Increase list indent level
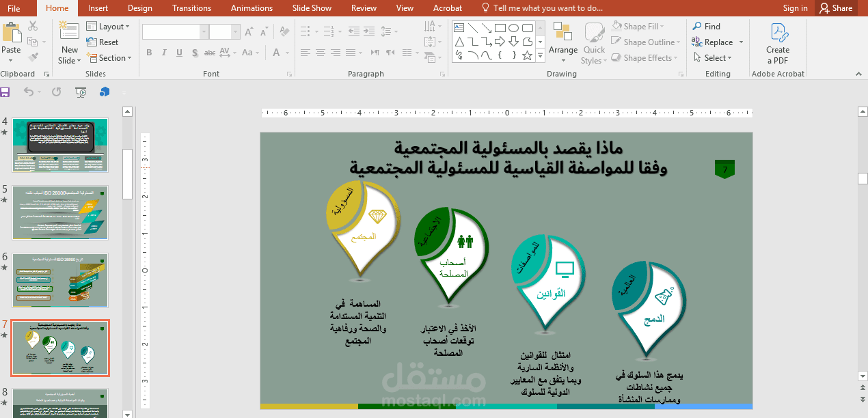This screenshot has width=868, height=418. [369, 31]
